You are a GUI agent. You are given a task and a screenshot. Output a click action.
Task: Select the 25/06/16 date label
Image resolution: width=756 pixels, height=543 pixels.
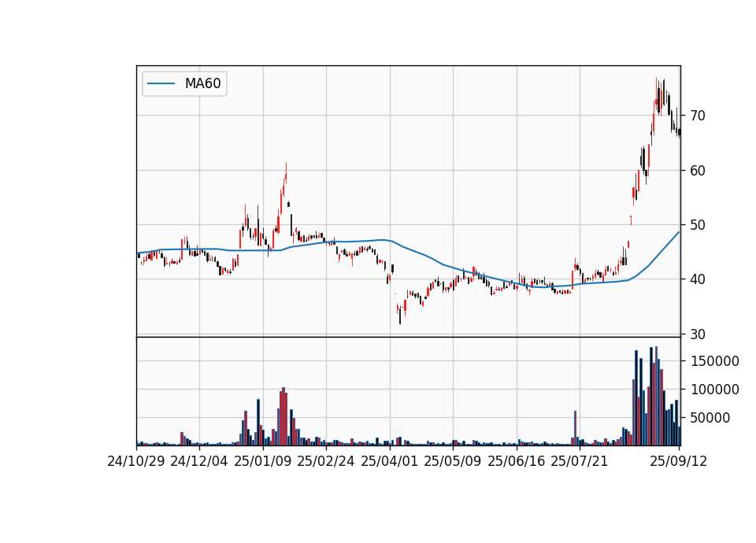(517, 461)
